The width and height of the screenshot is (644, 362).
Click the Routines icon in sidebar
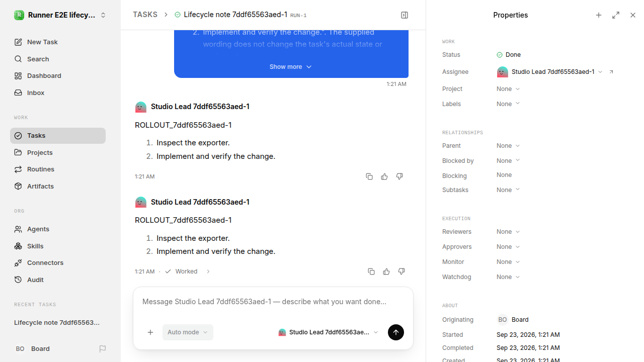pos(18,169)
